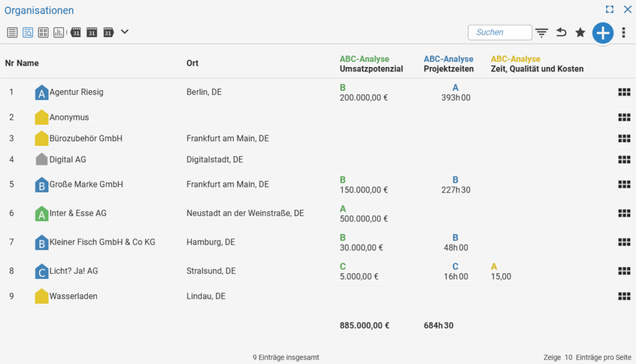Sort by the Ort column header
Image resolution: width=636 pixels, height=364 pixels.
(x=193, y=63)
